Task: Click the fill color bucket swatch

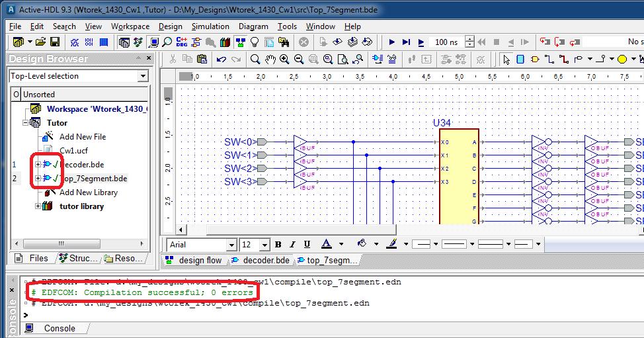Action: (x=362, y=244)
